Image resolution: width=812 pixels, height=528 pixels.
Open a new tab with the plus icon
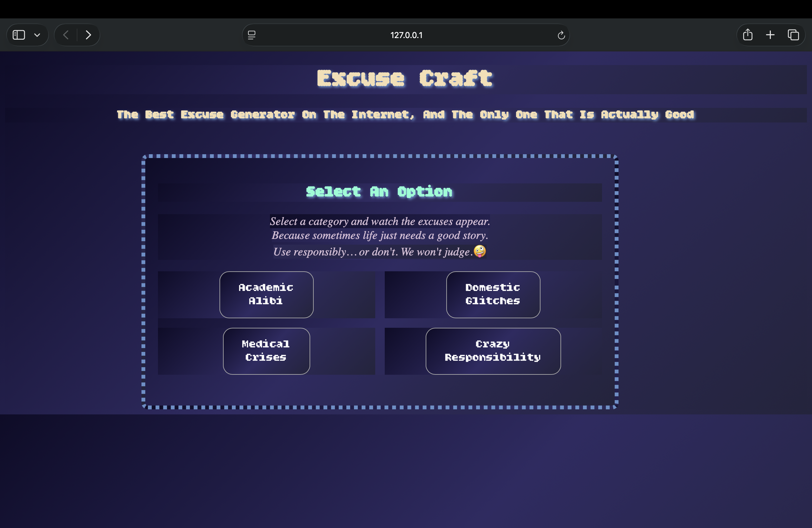(770, 35)
